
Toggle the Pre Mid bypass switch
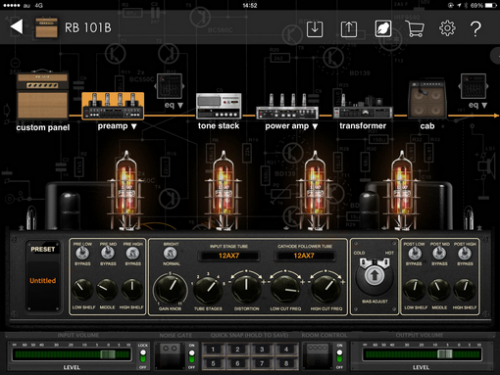(107, 254)
